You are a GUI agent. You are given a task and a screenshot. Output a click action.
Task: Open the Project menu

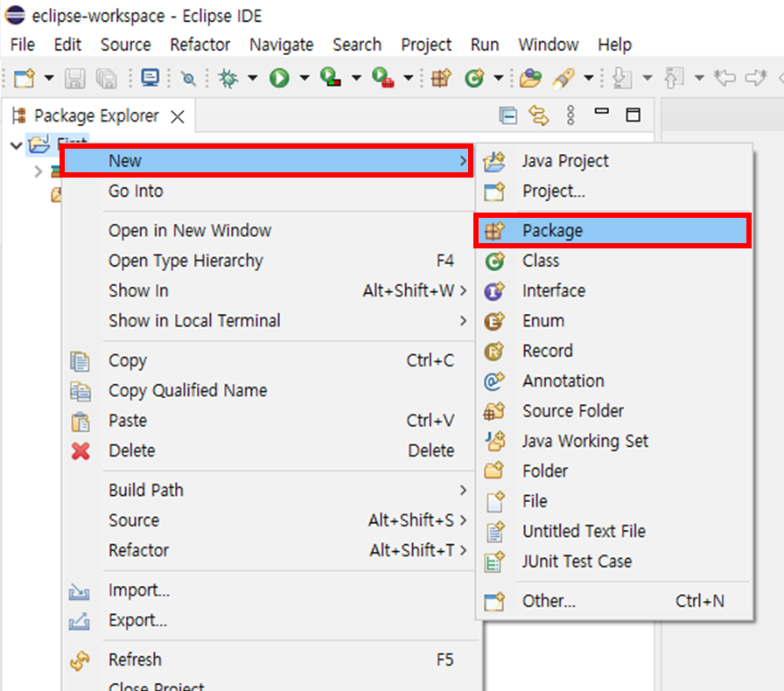tap(426, 45)
